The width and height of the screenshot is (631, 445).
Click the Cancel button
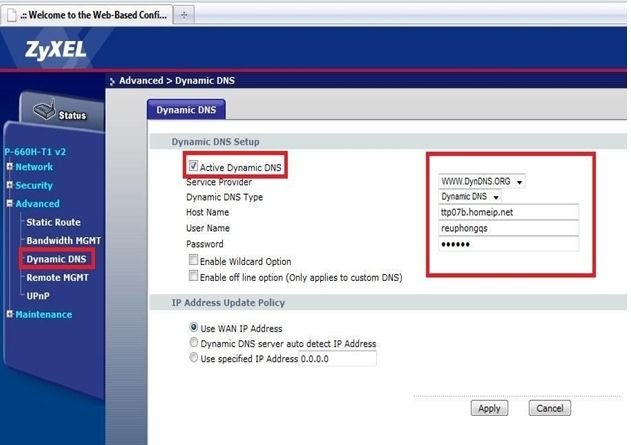550,408
